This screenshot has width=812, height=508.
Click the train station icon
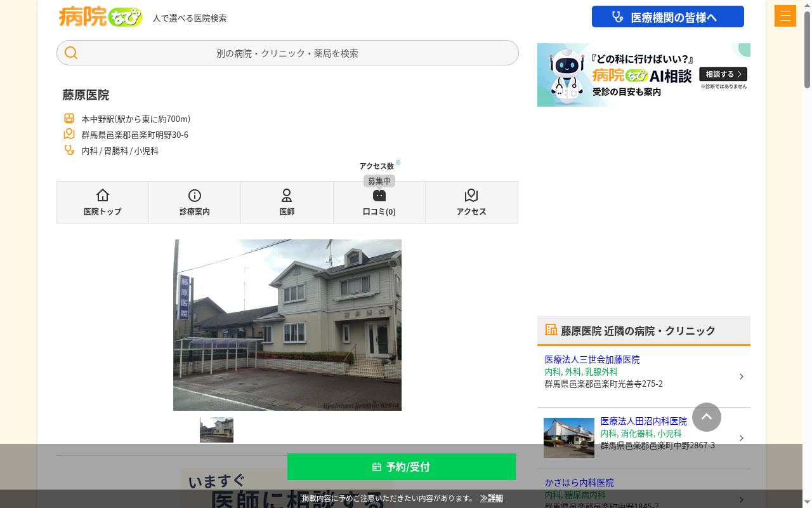pyautogui.click(x=69, y=118)
